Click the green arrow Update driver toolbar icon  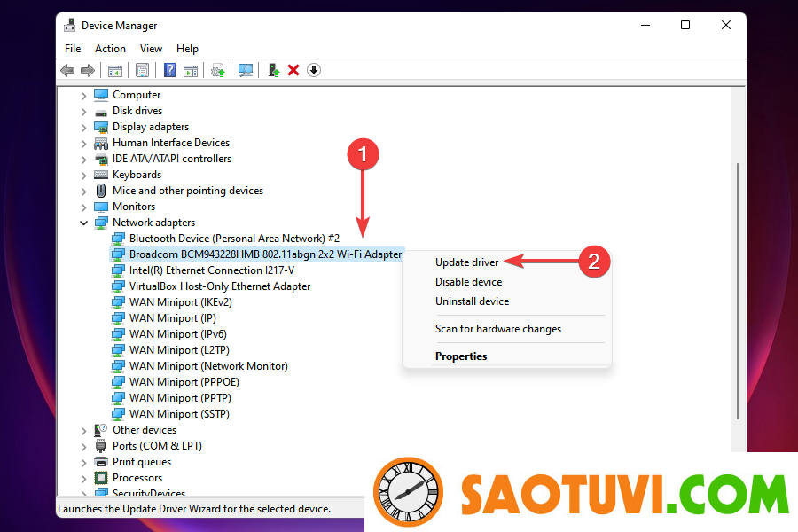tap(274, 70)
